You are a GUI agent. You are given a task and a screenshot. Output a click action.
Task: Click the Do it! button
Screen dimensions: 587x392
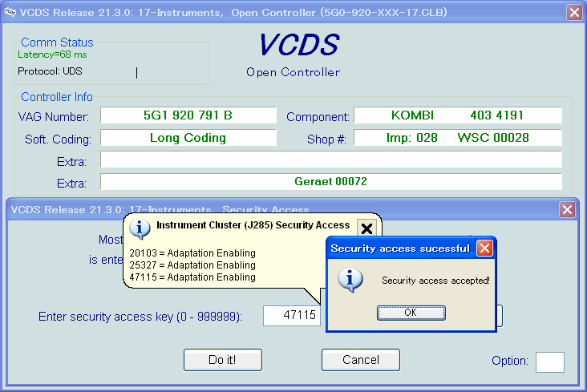223,360
